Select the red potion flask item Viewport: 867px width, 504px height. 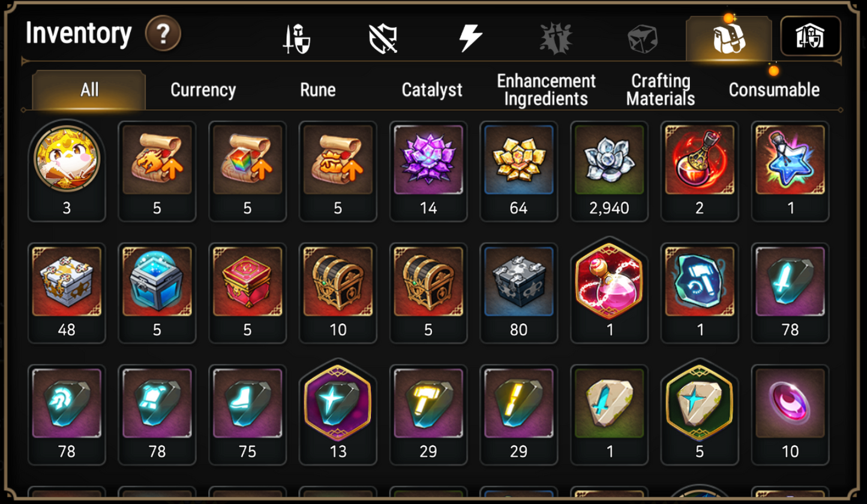click(700, 171)
